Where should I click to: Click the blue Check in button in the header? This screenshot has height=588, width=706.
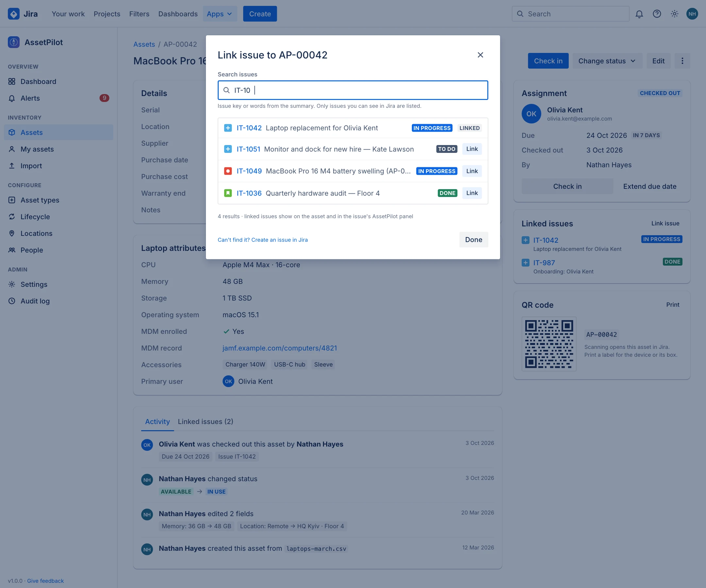548,61
